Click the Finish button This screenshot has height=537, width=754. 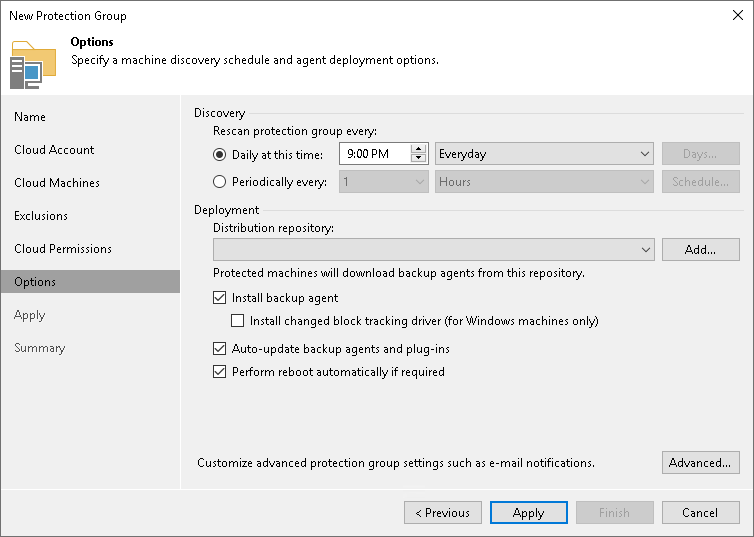615,512
